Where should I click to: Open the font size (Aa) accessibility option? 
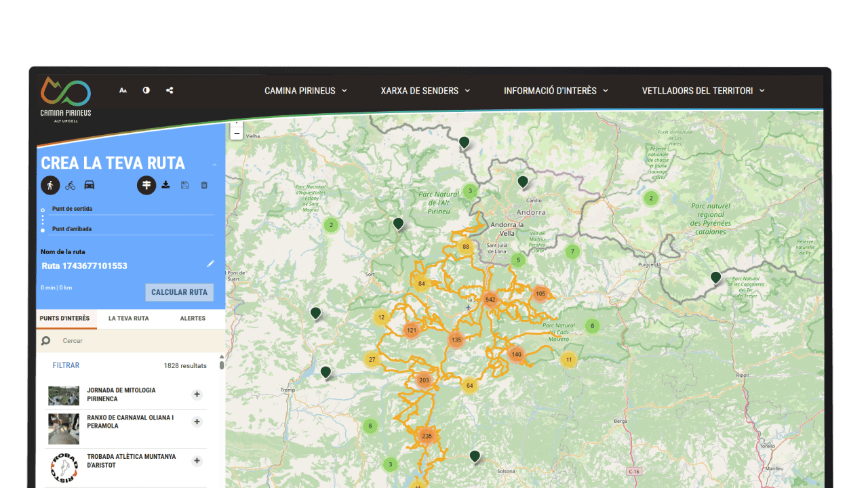[x=123, y=90]
